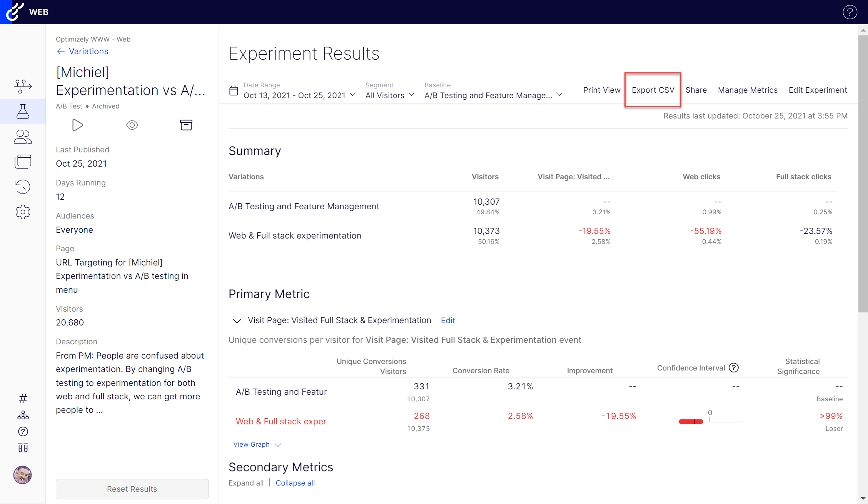The height and width of the screenshot is (504, 868).
Task: Open the help icon in the top bar
Action: [x=850, y=12]
